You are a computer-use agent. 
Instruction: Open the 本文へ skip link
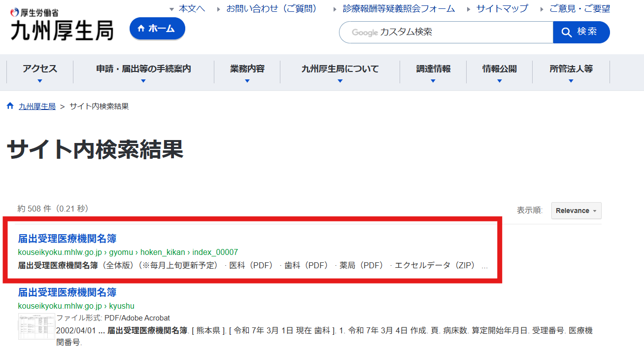pyautogui.click(x=192, y=9)
